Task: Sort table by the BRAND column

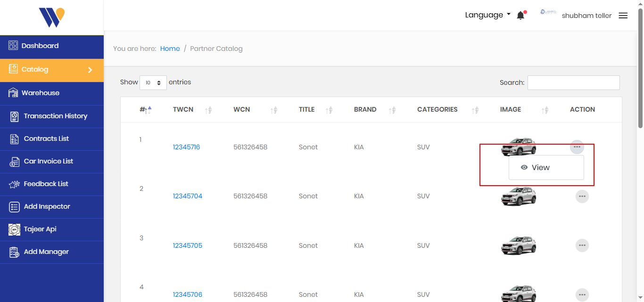Action: click(365, 109)
